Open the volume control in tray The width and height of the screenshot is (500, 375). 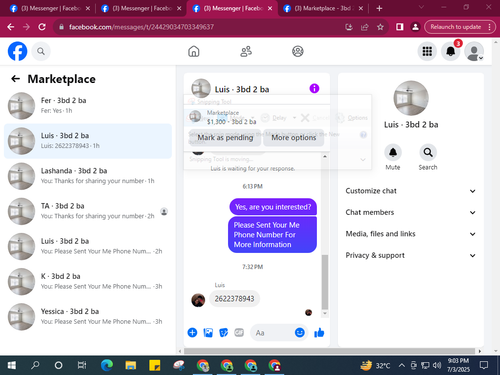(x=437, y=365)
